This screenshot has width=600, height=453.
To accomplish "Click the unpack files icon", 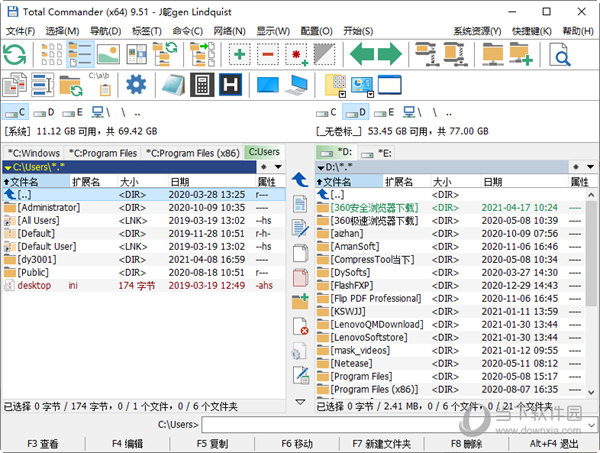I will (456, 55).
